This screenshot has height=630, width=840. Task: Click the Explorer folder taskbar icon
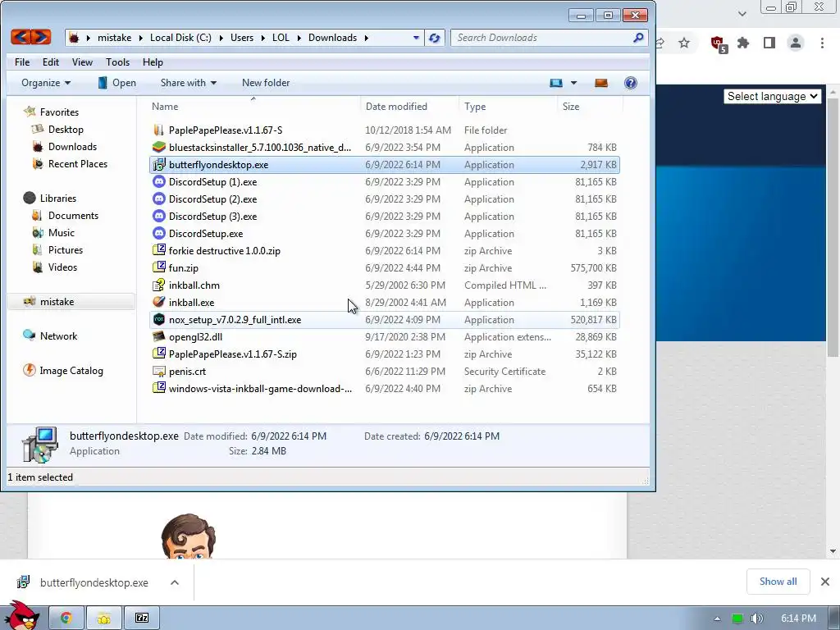pyautogui.click(x=104, y=619)
